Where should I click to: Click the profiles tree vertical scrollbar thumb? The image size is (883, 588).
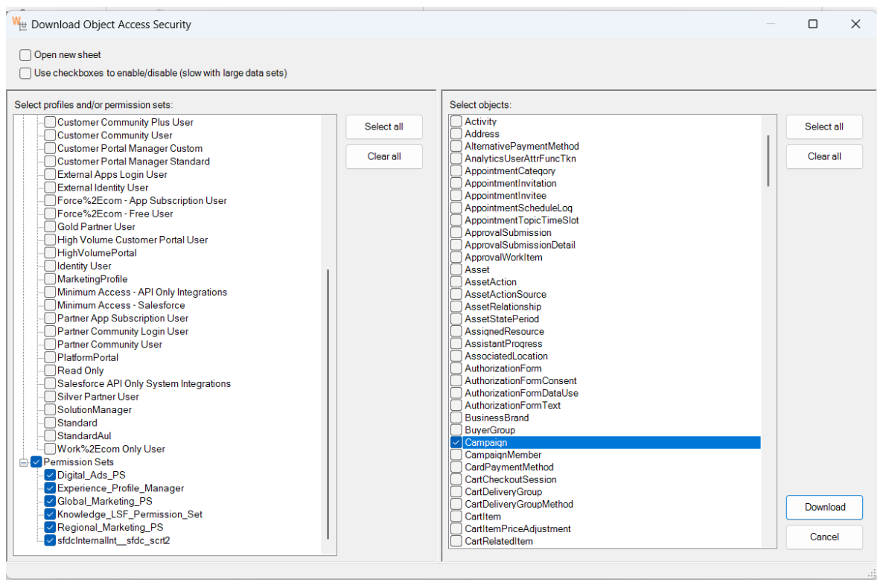(328, 404)
